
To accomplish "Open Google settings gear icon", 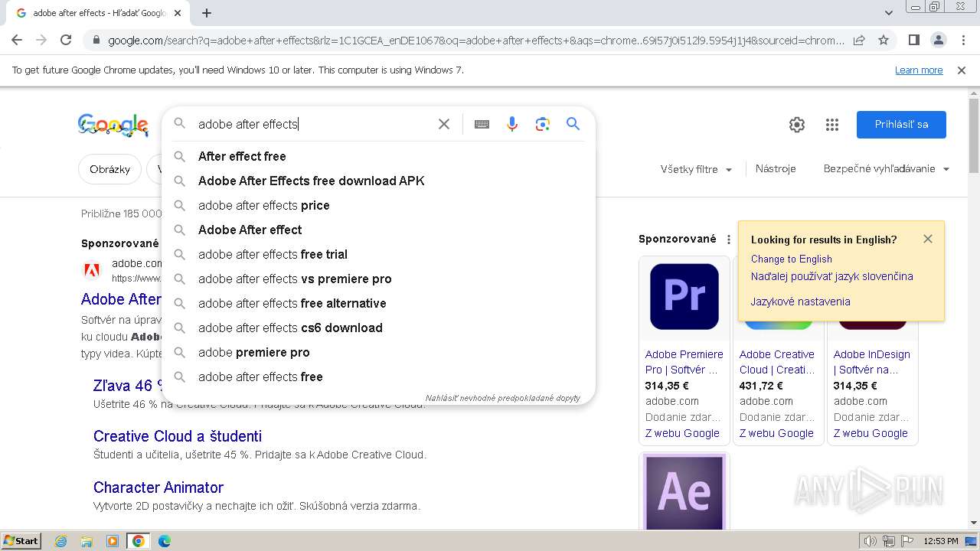I will click(x=797, y=125).
